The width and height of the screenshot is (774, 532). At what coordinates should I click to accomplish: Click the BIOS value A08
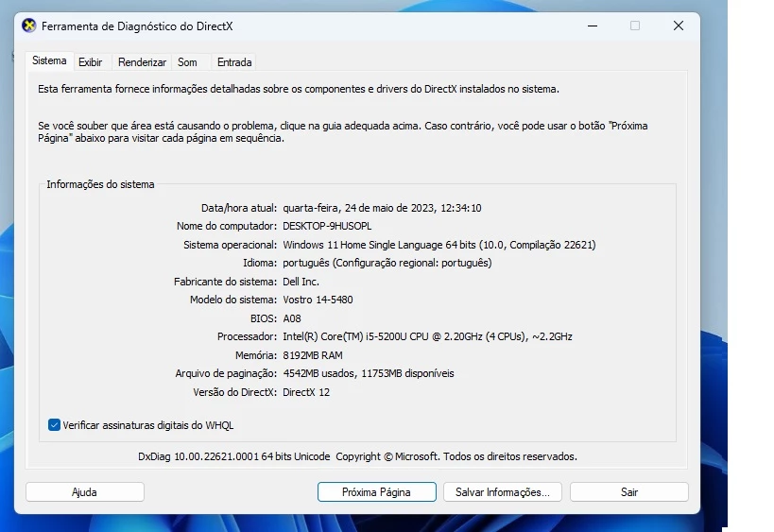(x=292, y=318)
